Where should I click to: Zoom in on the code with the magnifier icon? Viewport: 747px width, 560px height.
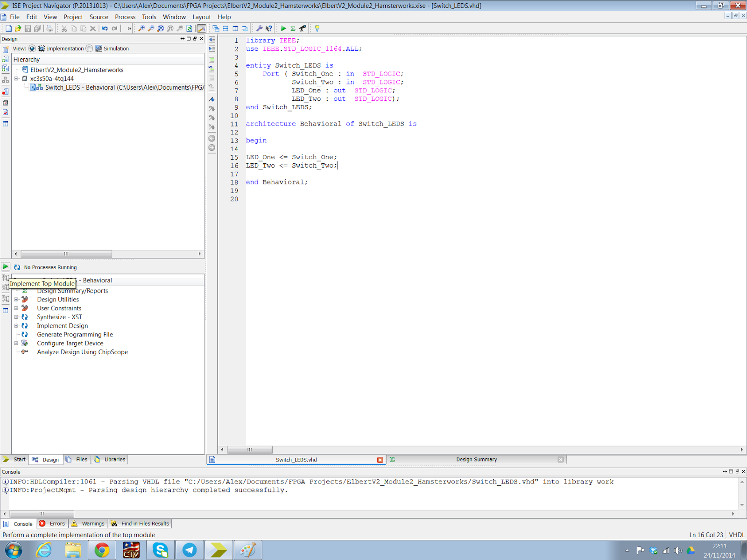tap(142, 28)
